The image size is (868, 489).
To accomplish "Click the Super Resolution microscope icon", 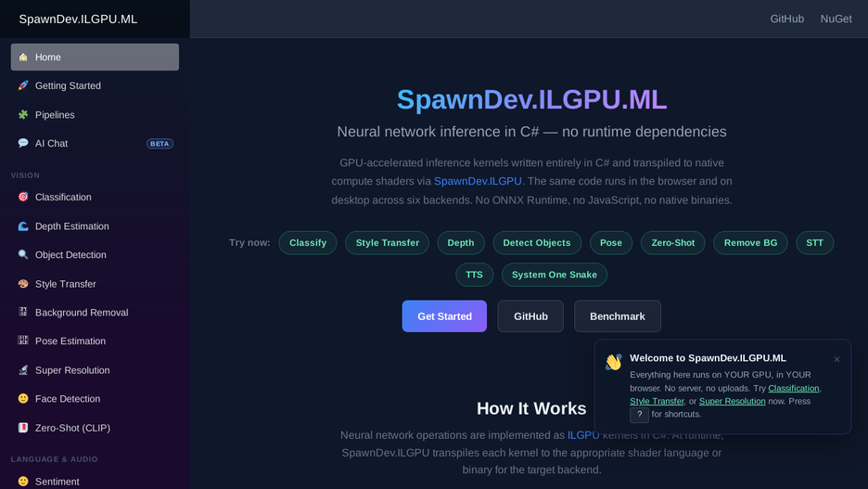I will click(x=22, y=370).
